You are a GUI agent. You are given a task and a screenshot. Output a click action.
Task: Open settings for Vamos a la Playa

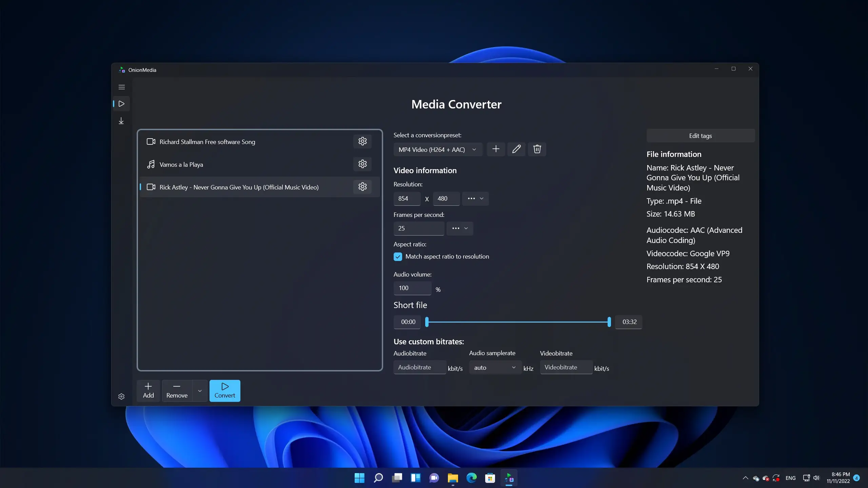[362, 164]
